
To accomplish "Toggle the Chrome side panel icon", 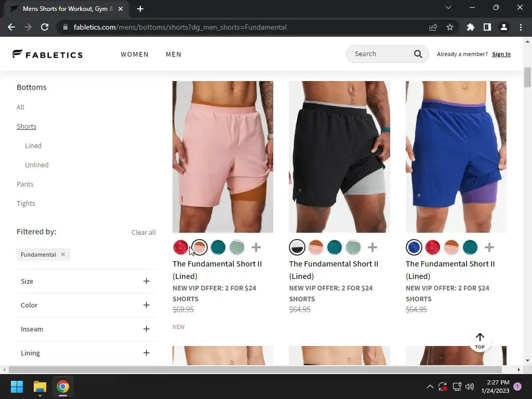I will click(x=487, y=27).
